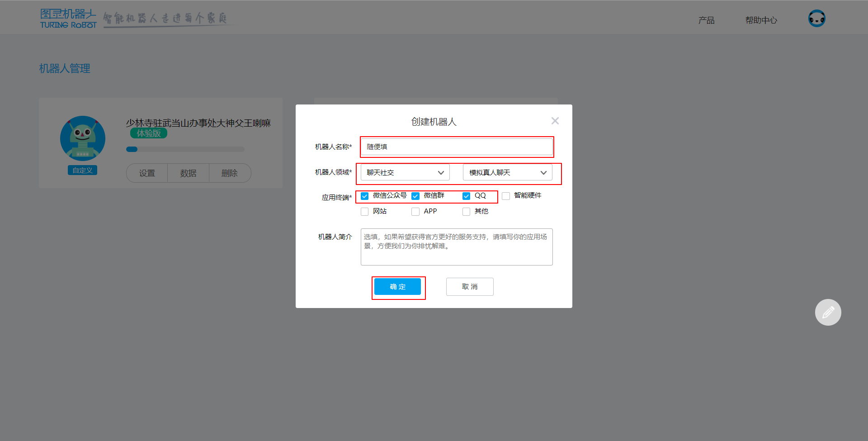This screenshot has width=868, height=441.
Task: Click the 自定义 label under avatar
Action: pos(82,170)
